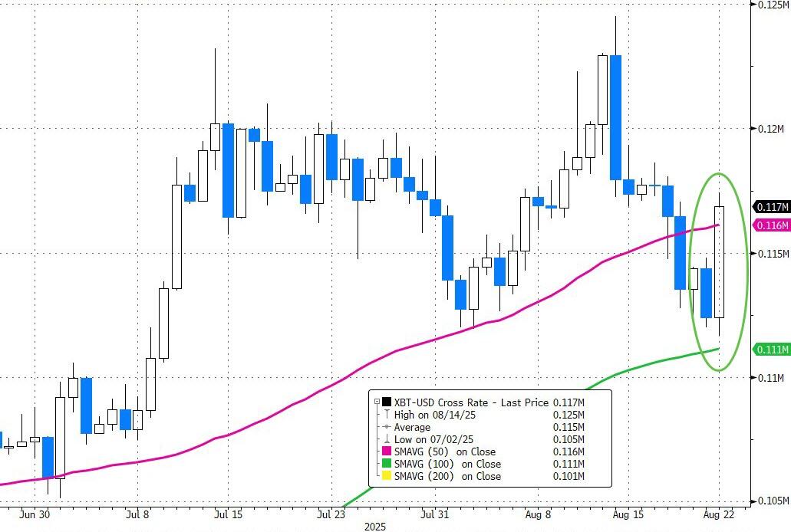The image size is (791, 532).
Task: Click the magenta SMAVG (50) swatch
Action: pos(386,452)
